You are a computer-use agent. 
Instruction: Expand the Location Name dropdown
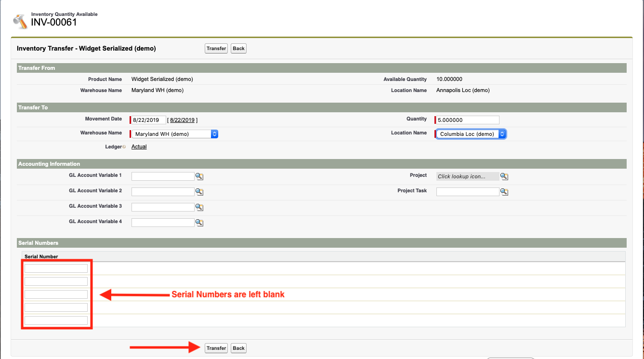[x=471, y=134]
